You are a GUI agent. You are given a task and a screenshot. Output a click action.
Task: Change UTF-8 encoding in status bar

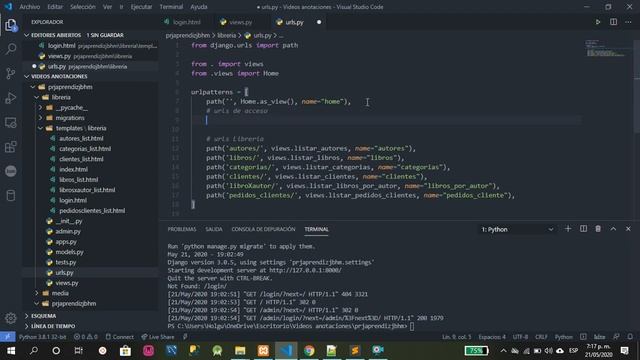(520, 337)
